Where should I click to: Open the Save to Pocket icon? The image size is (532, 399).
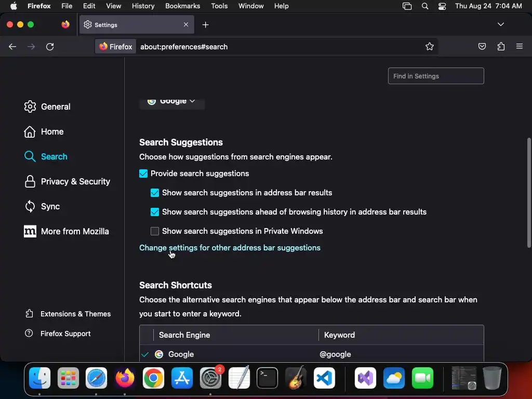(482, 46)
